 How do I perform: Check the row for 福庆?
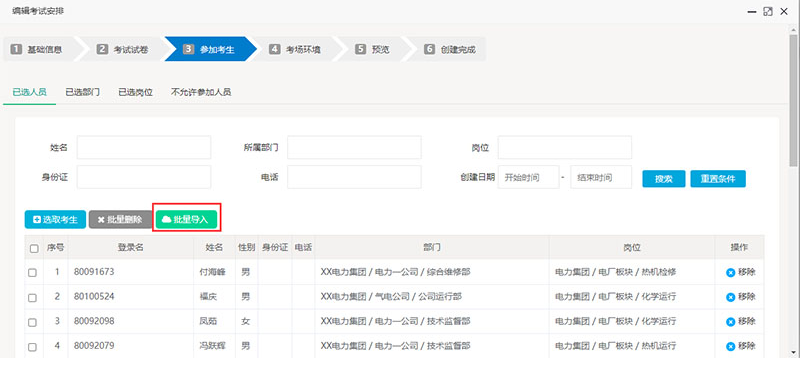pyautogui.click(x=32, y=298)
